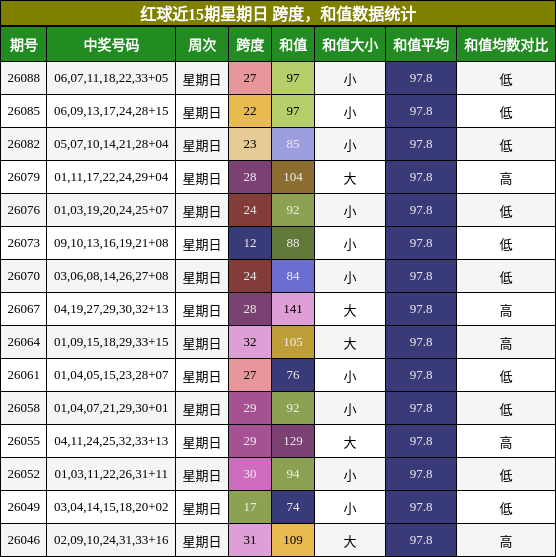The image size is (556, 557).
Task: Click issue number 26079
Action: 23,177
